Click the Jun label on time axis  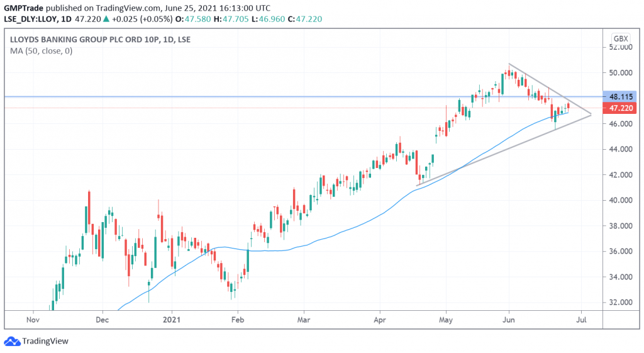(508, 320)
